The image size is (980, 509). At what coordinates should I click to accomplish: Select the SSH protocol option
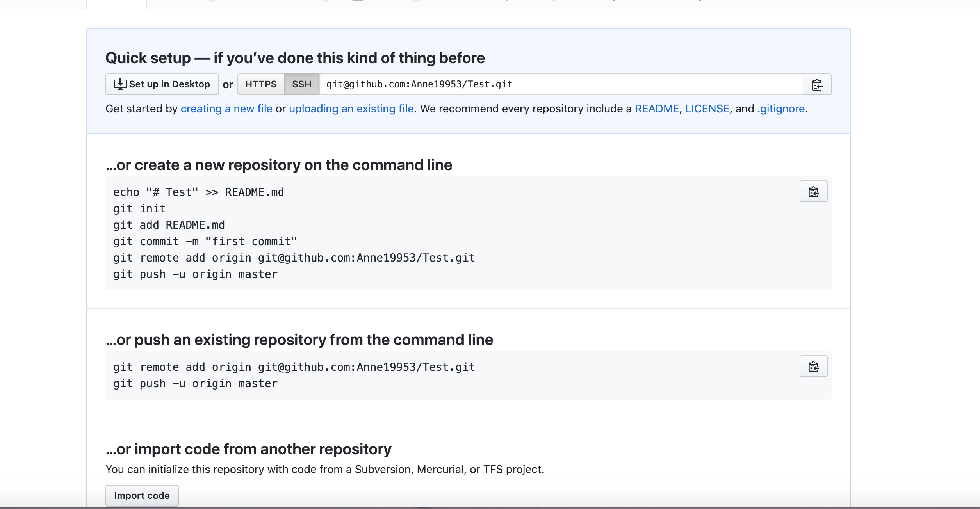tap(301, 84)
